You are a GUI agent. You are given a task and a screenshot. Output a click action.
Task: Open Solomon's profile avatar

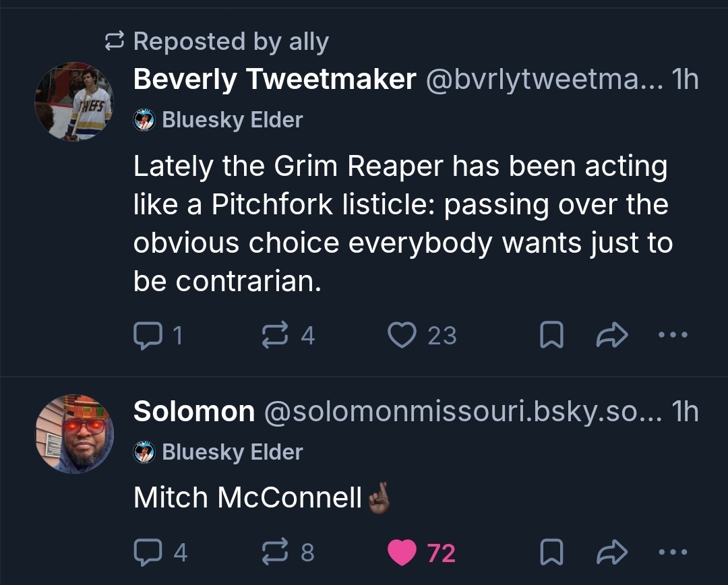click(74, 433)
